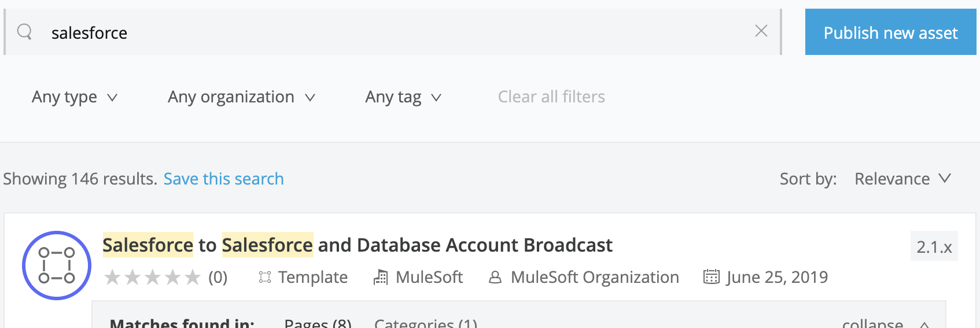
Task: Click the MuleSoft building icon
Action: coord(381,278)
